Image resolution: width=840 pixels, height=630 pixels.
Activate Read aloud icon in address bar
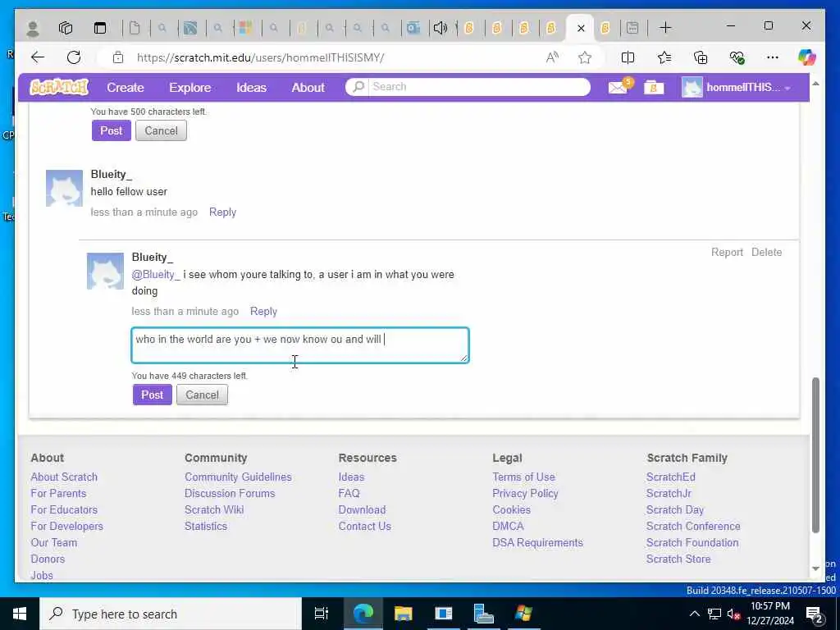552,57
